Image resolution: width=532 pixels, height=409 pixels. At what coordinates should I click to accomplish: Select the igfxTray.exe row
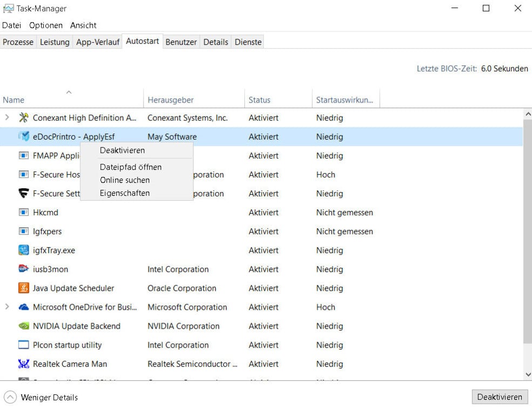pyautogui.click(x=261, y=250)
